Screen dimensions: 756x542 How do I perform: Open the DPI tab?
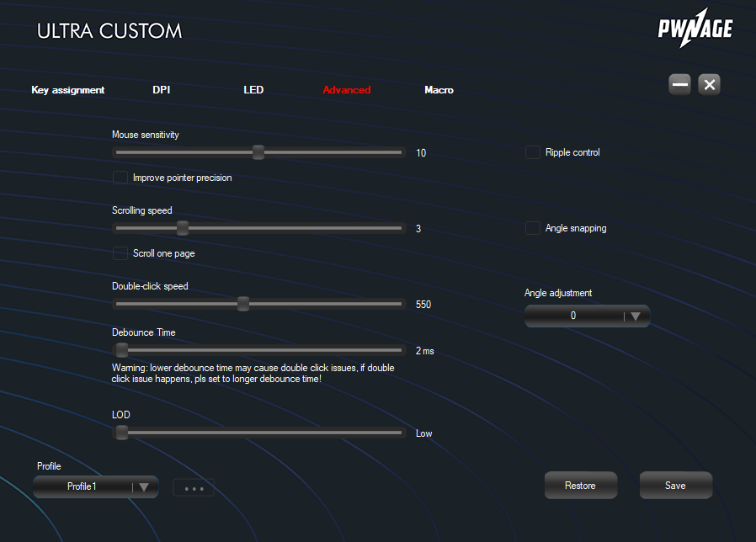tap(162, 90)
